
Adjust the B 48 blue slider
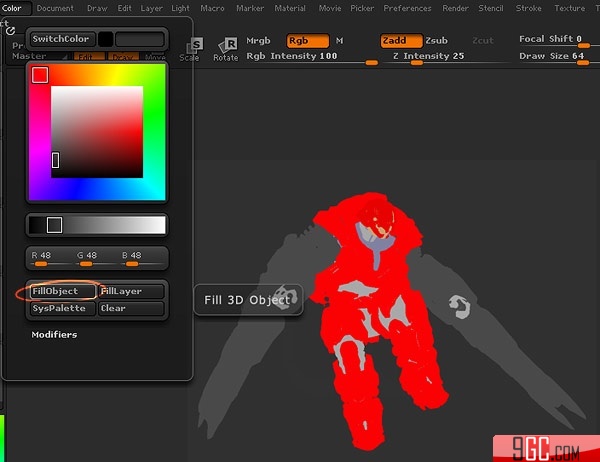140,259
